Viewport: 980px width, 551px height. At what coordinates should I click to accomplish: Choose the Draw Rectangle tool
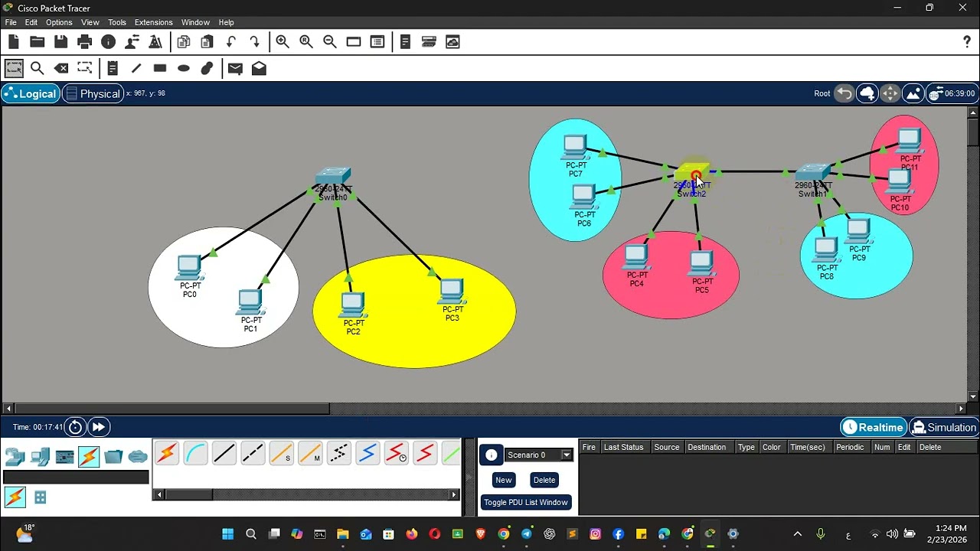(159, 68)
